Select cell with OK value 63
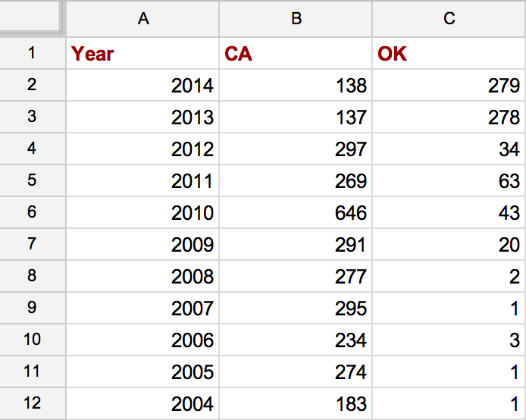Viewport: 526px width, 420px height. click(449, 180)
